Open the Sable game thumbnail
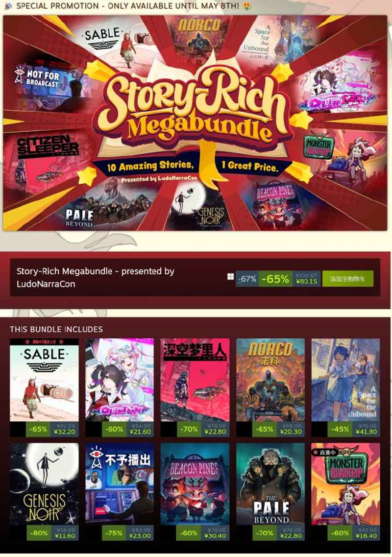 click(44, 380)
